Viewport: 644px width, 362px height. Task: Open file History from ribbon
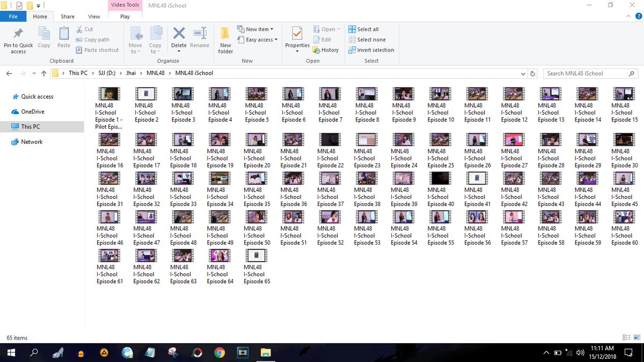tap(326, 50)
